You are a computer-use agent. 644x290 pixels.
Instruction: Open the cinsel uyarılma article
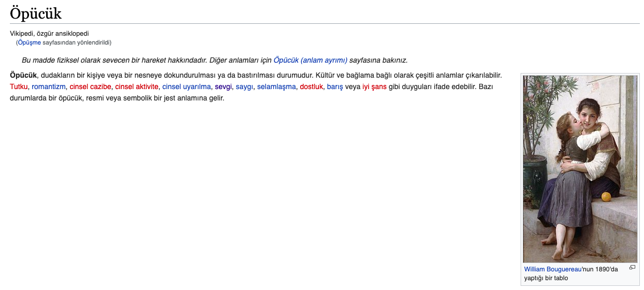tap(187, 86)
